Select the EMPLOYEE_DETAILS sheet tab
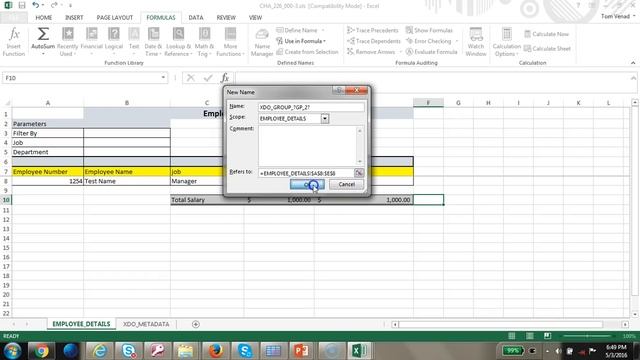 pyautogui.click(x=81, y=324)
